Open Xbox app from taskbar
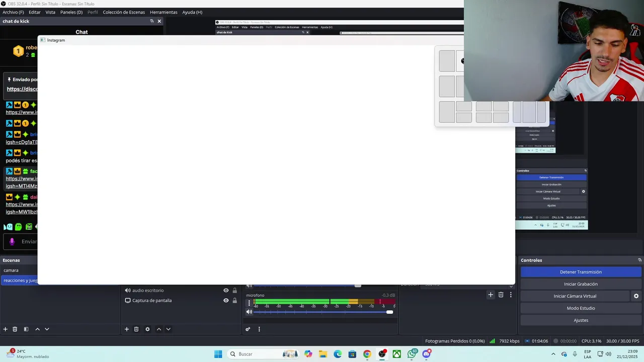This screenshot has width=644, height=362. pyautogui.click(x=397, y=354)
